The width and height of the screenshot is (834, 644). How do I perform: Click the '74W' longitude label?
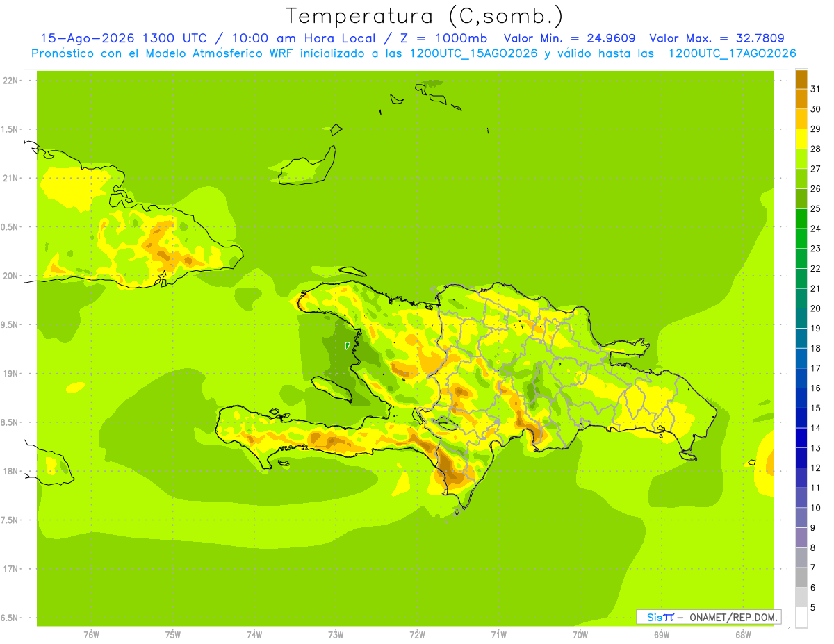(x=254, y=635)
